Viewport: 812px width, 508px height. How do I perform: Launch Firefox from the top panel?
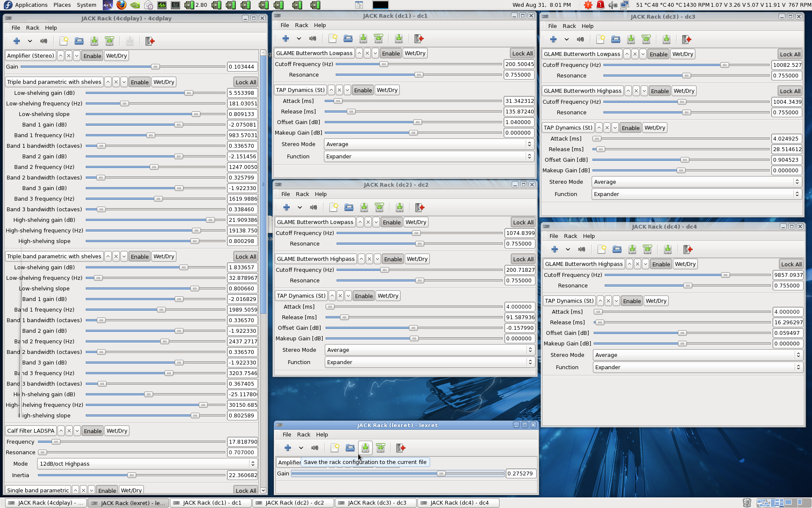(121, 5)
